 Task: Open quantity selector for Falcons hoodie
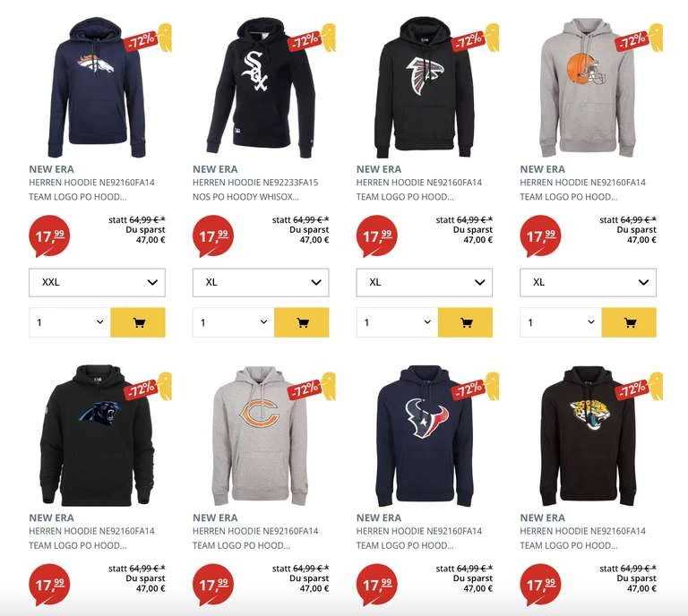[x=397, y=322]
